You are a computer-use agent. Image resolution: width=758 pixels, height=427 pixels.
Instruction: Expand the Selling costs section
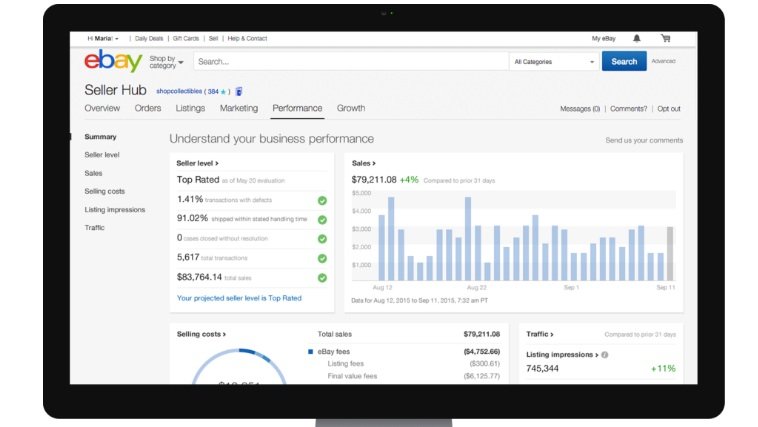click(x=201, y=334)
